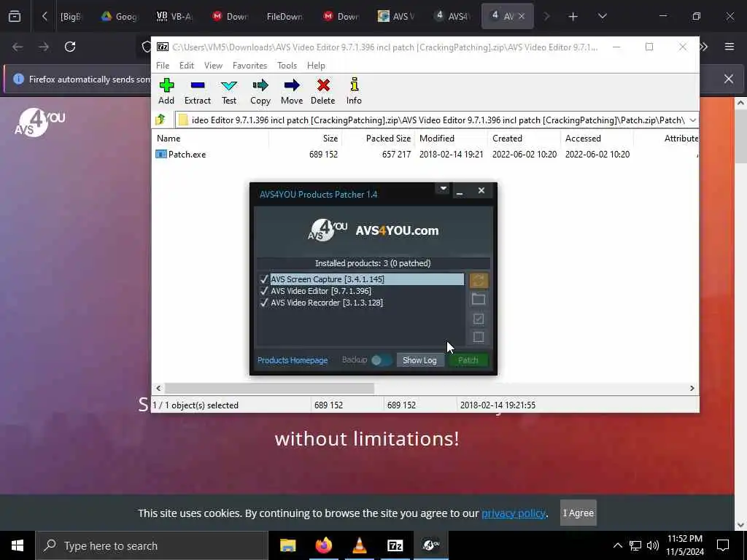Open the Windows Start menu
Screen dimensions: 747x560
[18, 545]
